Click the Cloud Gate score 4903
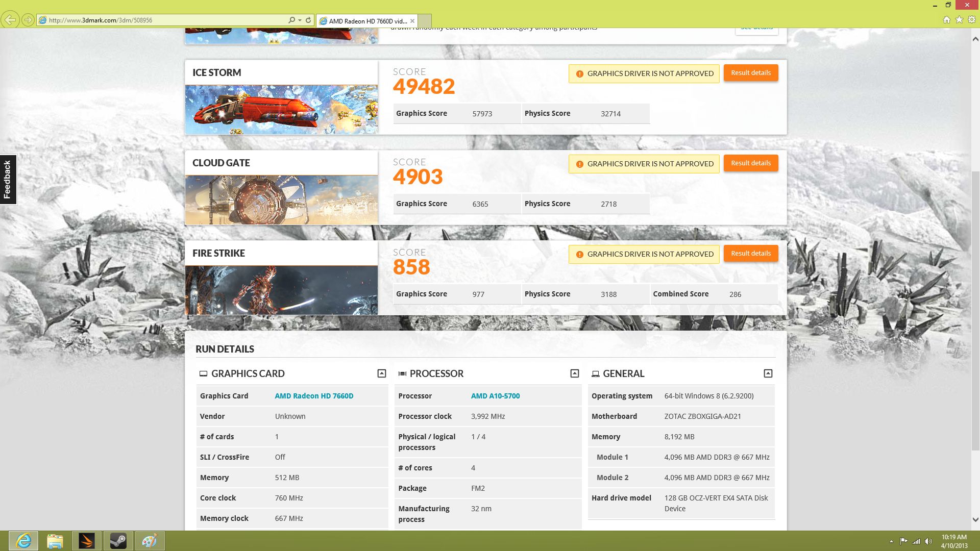The width and height of the screenshot is (980, 551). 418,177
